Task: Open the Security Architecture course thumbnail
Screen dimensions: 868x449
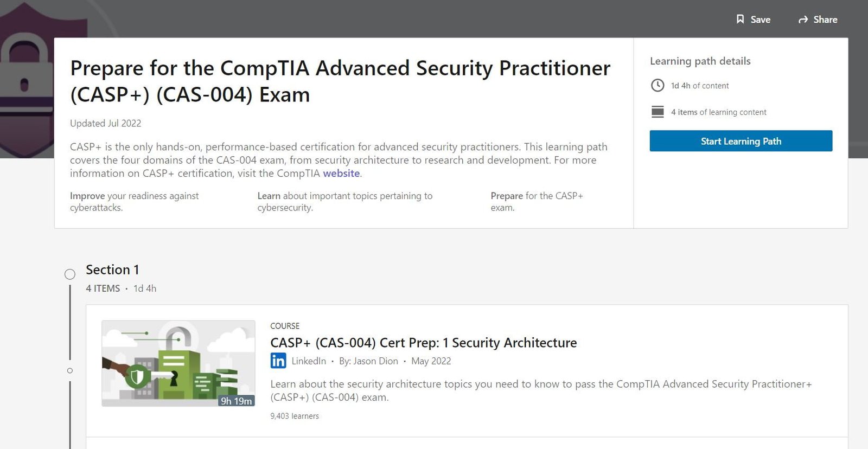Action: (178, 363)
